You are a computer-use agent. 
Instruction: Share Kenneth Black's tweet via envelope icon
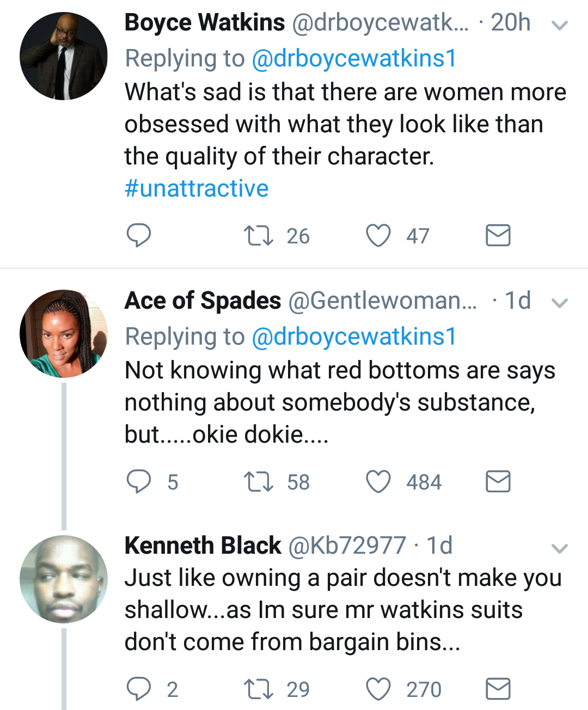498,689
